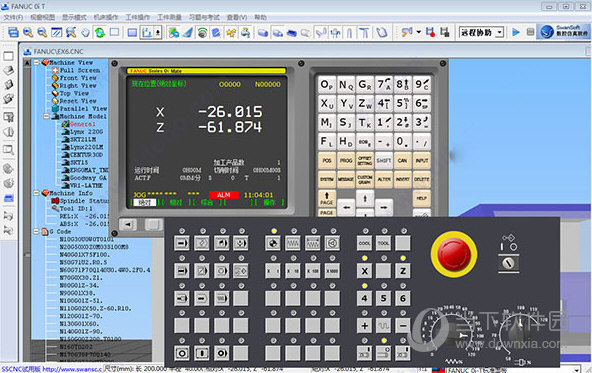This screenshot has width=592, height=373.
Task: Click the green refresh toolbar icon
Action: click(100, 32)
